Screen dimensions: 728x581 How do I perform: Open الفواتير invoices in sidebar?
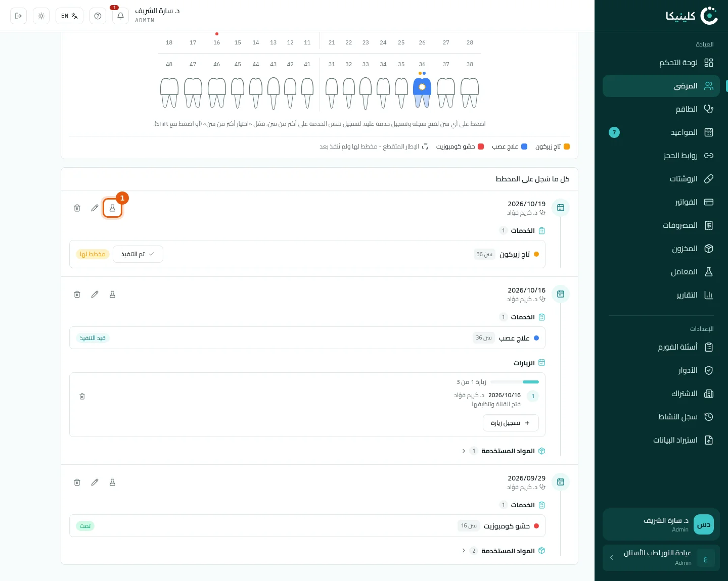(x=661, y=202)
